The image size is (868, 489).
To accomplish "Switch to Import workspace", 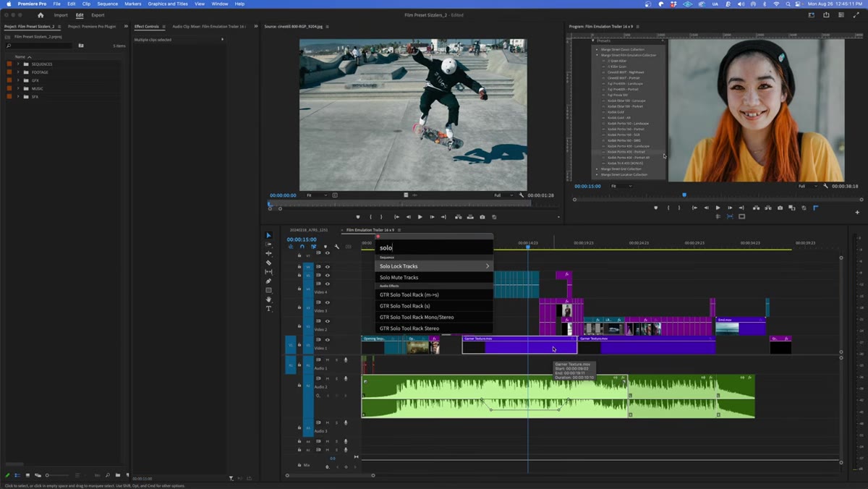I will coord(61,14).
